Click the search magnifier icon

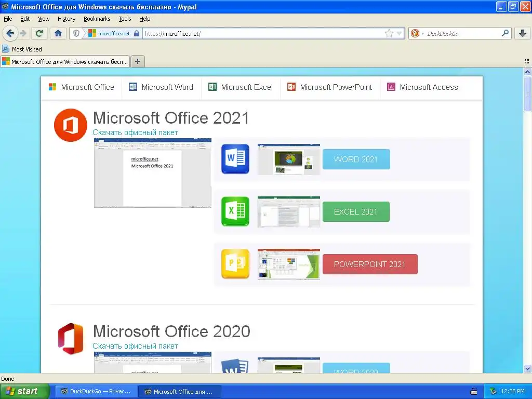click(505, 33)
